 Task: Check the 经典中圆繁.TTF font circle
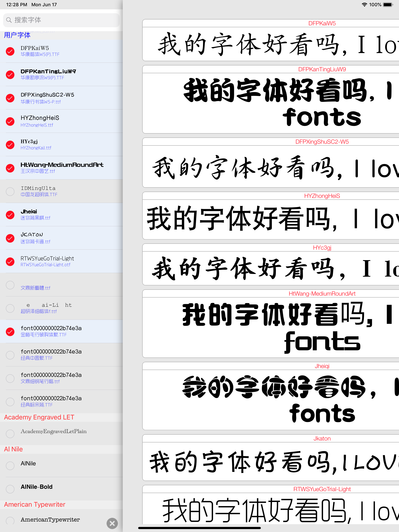click(x=10, y=355)
